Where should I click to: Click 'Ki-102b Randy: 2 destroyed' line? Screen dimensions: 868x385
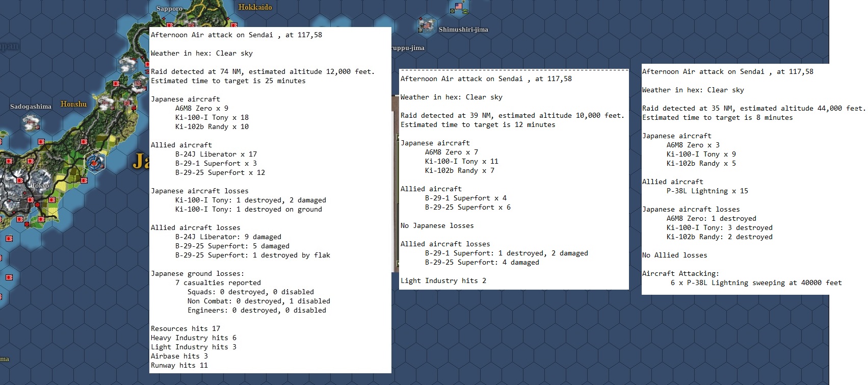pyautogui.click(x=720, y=237)
